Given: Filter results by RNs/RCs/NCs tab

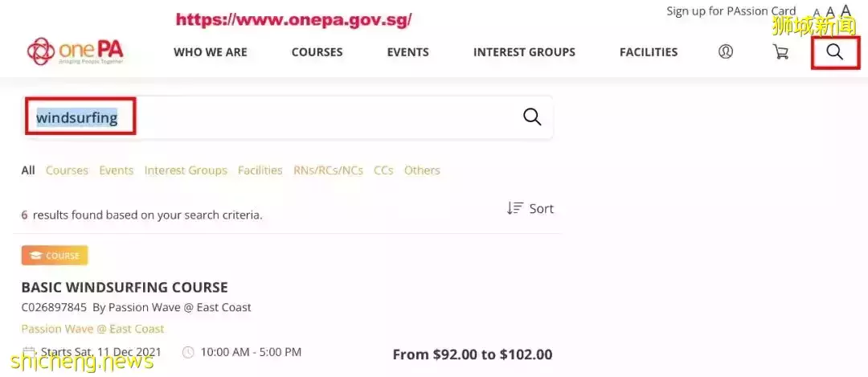Looking at the screenshot, I should (x=328, y=170).
